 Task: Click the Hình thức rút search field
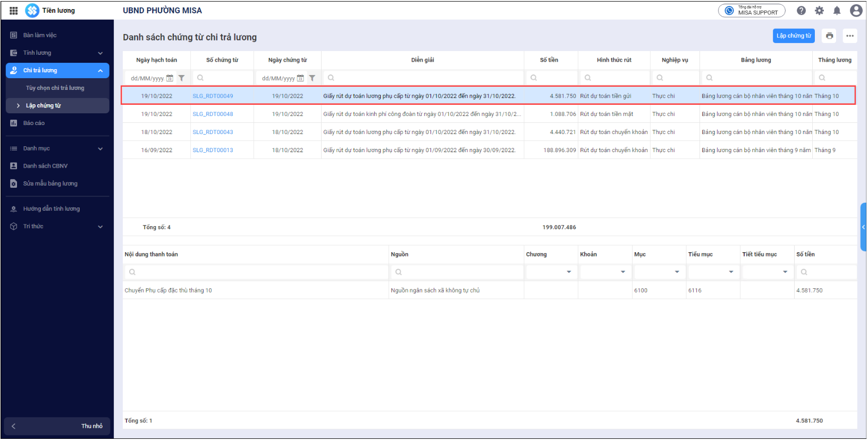[614, 78]
